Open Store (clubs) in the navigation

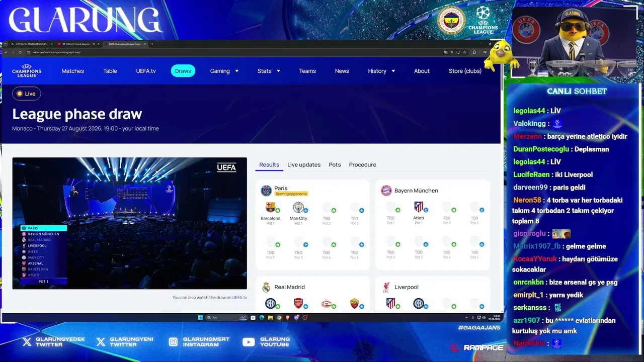click(465, 71)
